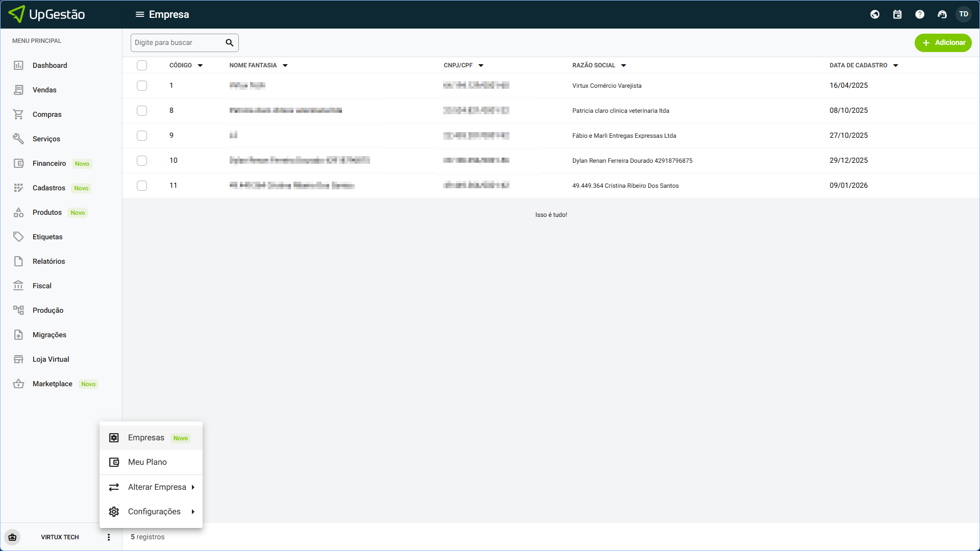Go to Financeiro in sidebar
980x551 pixels.
(x=49, y=163)
